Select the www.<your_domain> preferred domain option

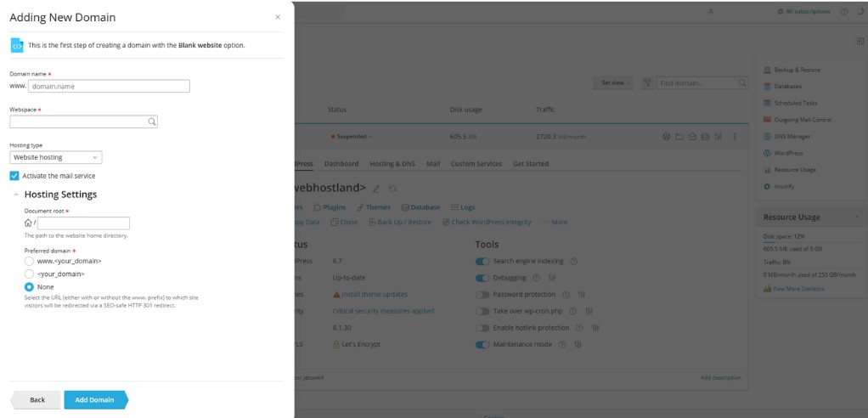click(29, 262)
